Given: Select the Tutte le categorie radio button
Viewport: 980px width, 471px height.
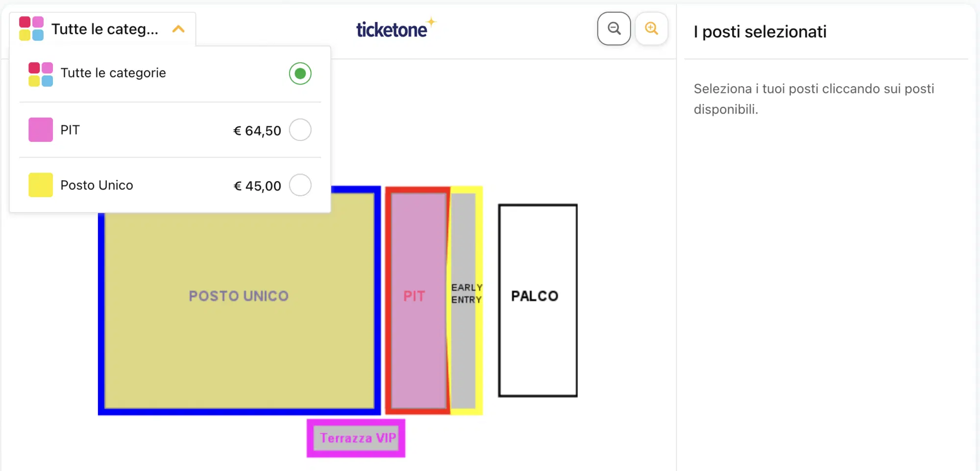Looking at the screenshot, I should click(300, 74).
